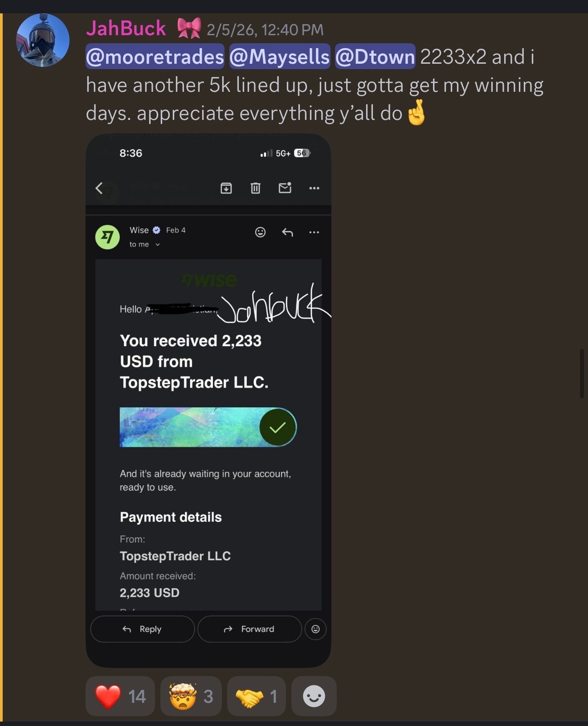The height and width of the screenshot is (726, 588).
Task: Click the back arrow in email header
Action: coord(99,188)
